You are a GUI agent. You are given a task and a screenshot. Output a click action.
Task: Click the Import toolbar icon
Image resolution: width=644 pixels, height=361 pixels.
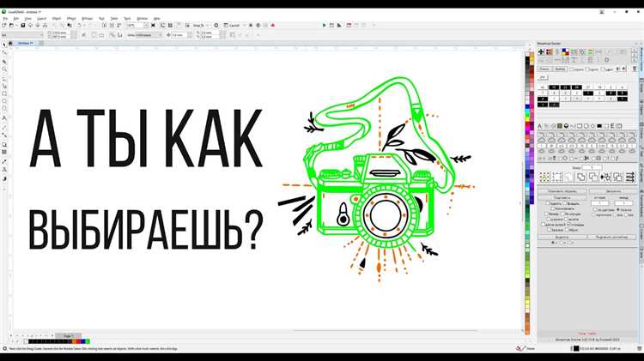point(104,25)
